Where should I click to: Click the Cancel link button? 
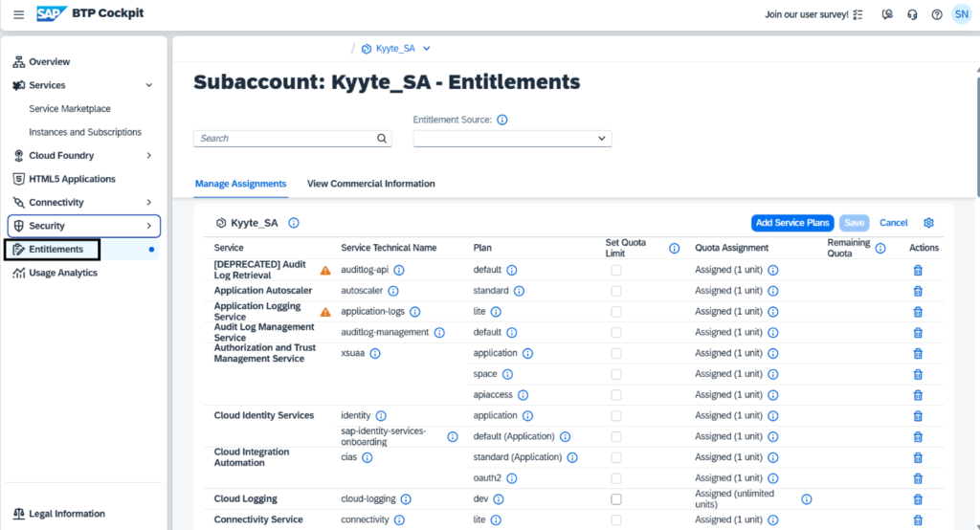click(893, 223)
